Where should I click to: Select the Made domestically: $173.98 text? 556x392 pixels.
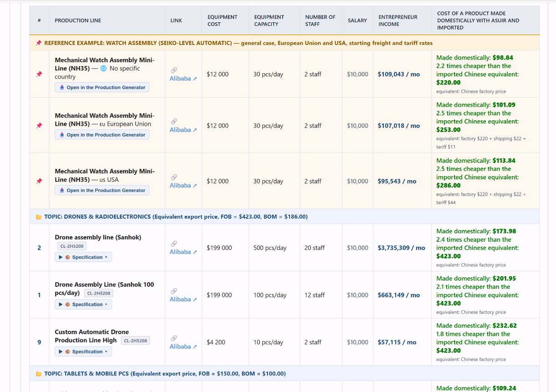click(x=476, y=231)
